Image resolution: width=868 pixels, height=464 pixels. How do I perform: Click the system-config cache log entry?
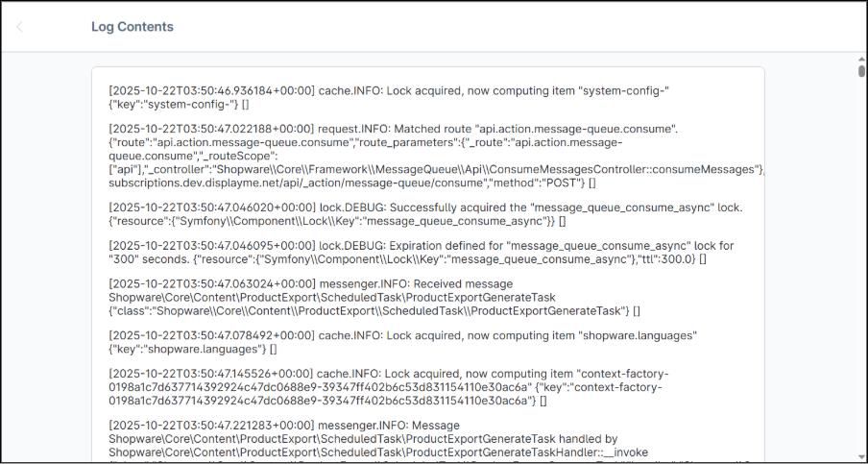pos(389,97)
